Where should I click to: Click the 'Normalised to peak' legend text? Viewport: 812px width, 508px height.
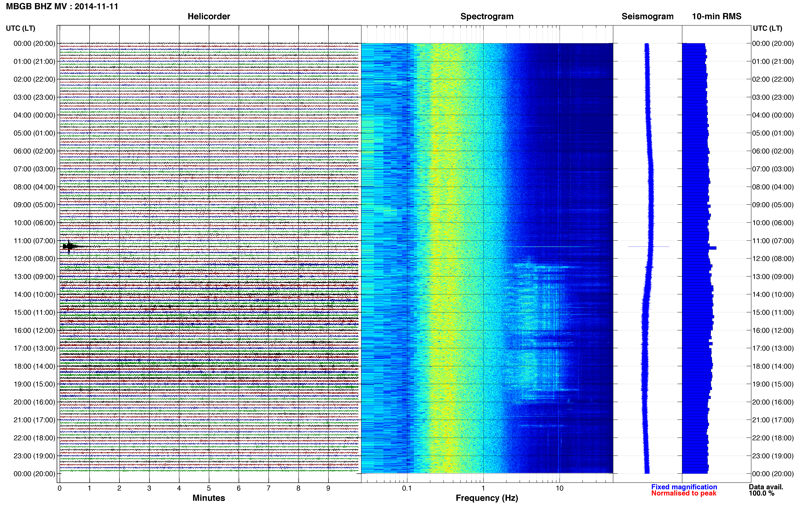coord(684,493)
